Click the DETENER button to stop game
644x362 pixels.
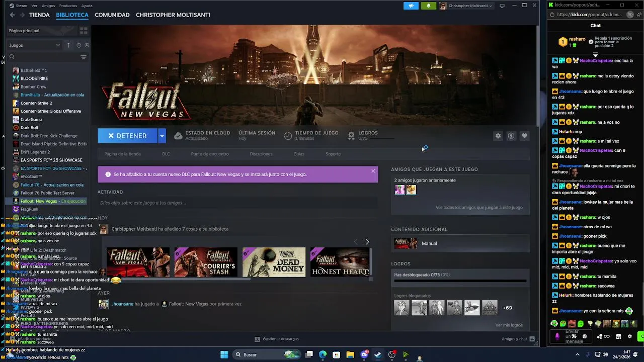pyautogui.click(x=127, y=136)
